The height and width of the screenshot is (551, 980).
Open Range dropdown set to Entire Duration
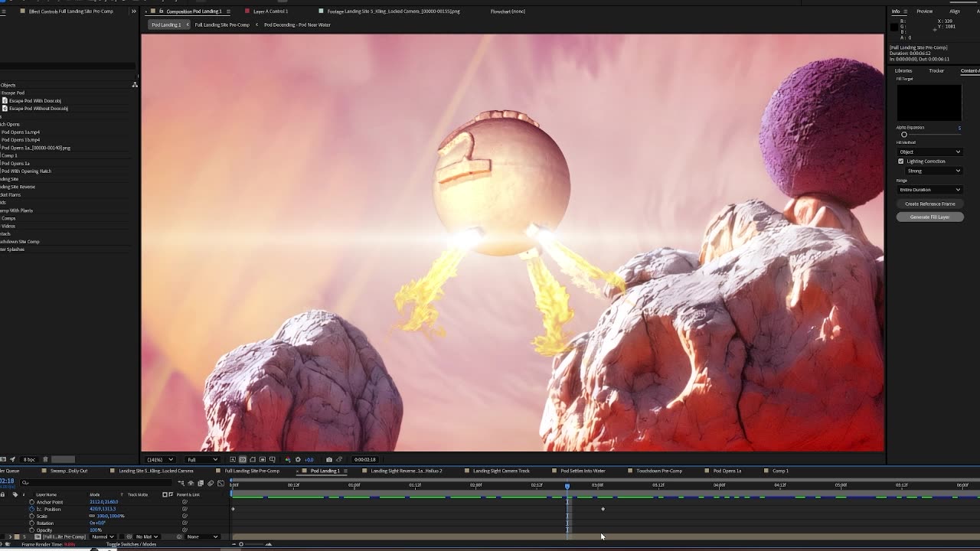[x=929, y=190]
